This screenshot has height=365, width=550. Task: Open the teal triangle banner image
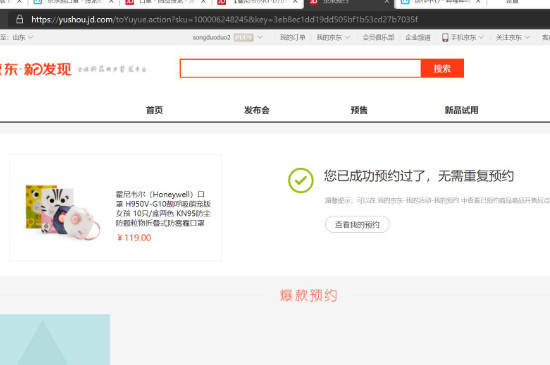pyautogui.click(x=55, y=340)
